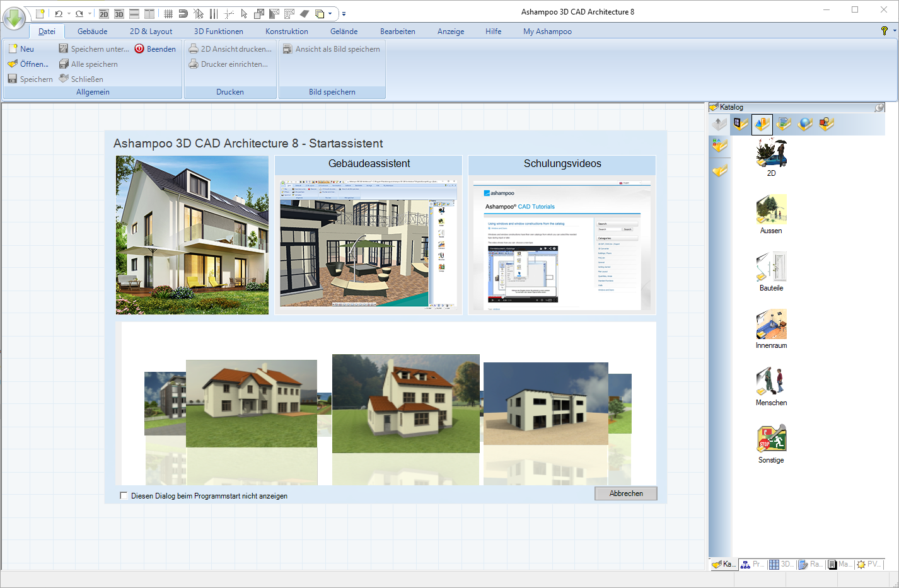Check 'Diesen Dialog beim Programmstart nicht anzeigen'
Viewport: 899px width, 588px height.
[124, 496]
